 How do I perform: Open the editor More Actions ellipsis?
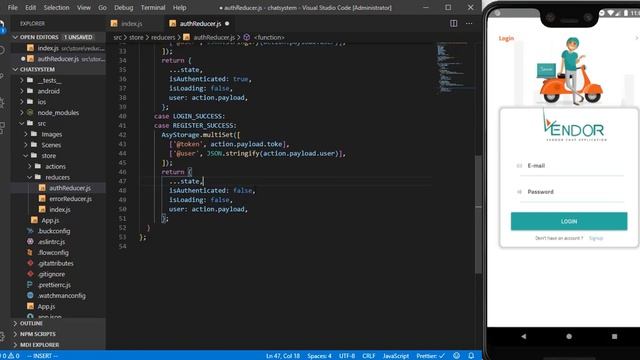click(469, 24)
